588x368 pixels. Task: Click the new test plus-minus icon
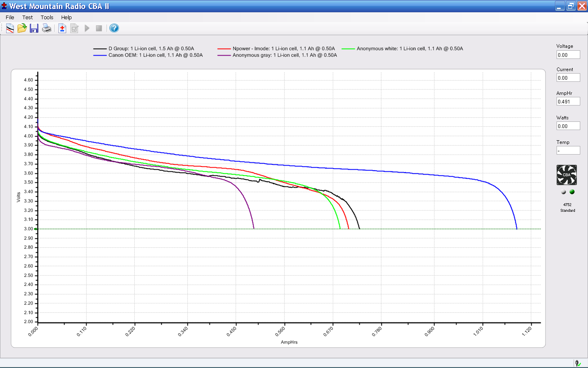click(x=62, y=28)
